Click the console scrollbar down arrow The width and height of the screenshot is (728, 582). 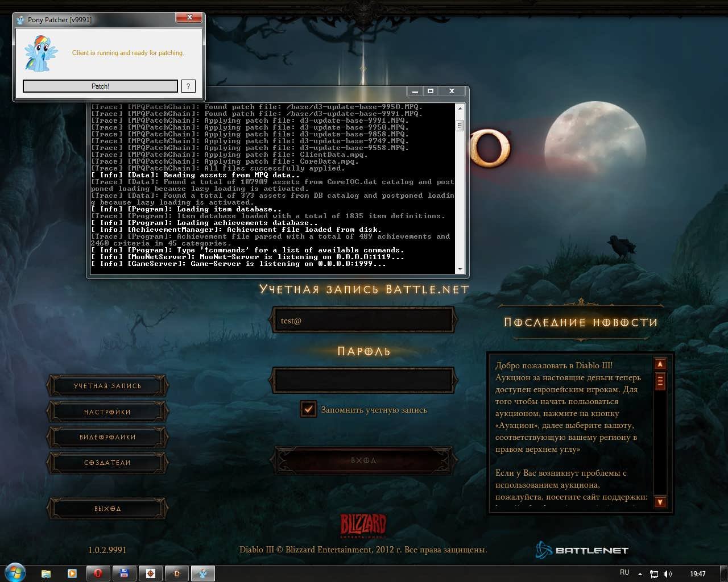pyautogui.click(x=460, y=270)
